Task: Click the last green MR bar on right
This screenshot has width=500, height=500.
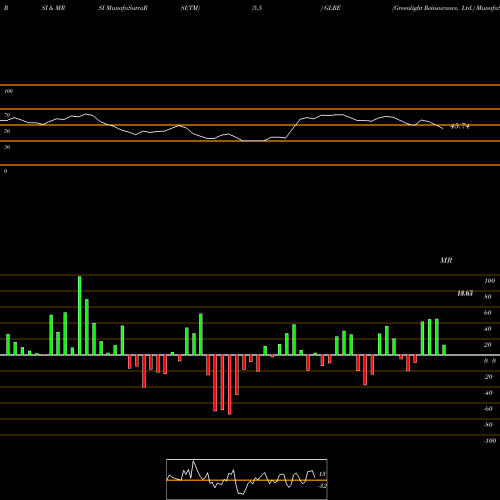Action: (444, 350)
